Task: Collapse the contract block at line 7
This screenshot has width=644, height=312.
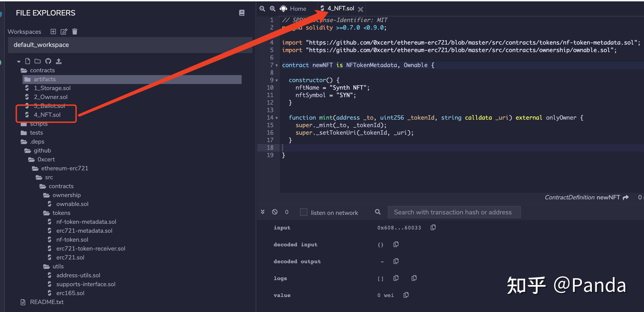Action: click(276, 65)
